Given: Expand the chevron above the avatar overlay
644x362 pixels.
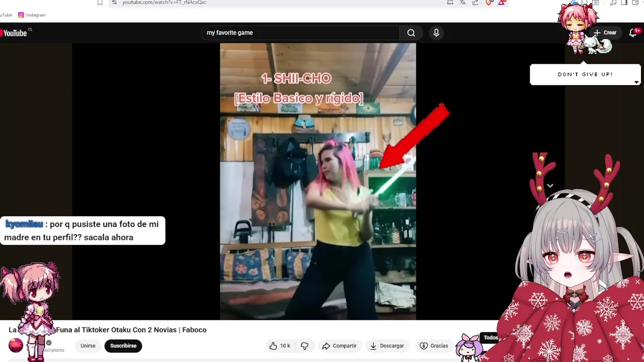Looking at the screenshot, I should tap(550, 186).
